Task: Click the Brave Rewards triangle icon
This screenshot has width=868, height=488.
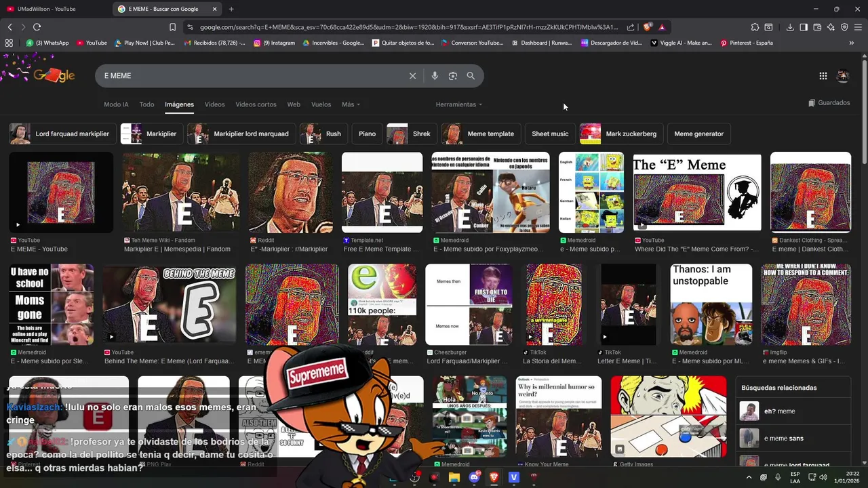Action: click(662, 27)
